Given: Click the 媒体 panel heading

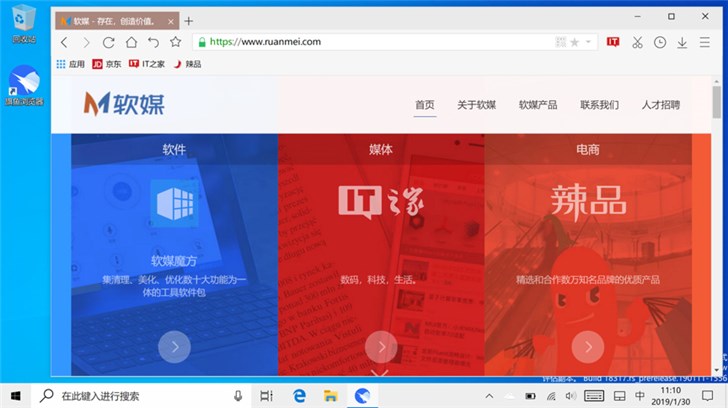Looking at the screenshot, I should pyautogui.click(x=381, y=149).
